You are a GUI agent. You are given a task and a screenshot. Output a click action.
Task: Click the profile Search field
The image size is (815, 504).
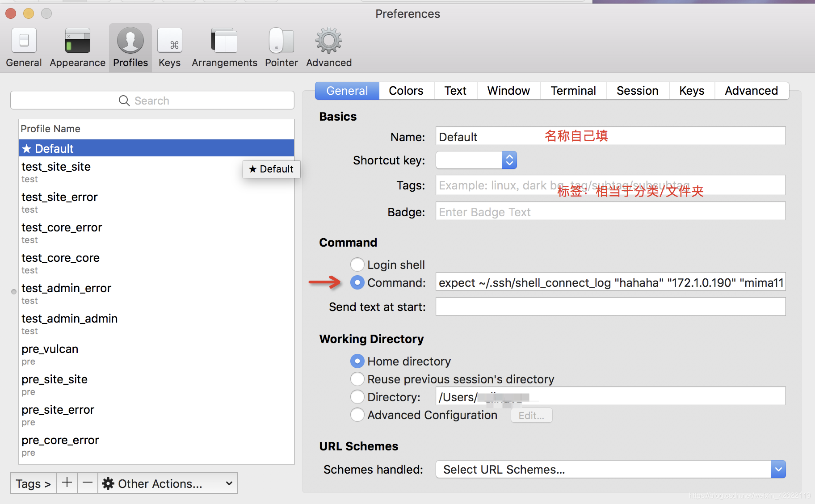point(152,101)
